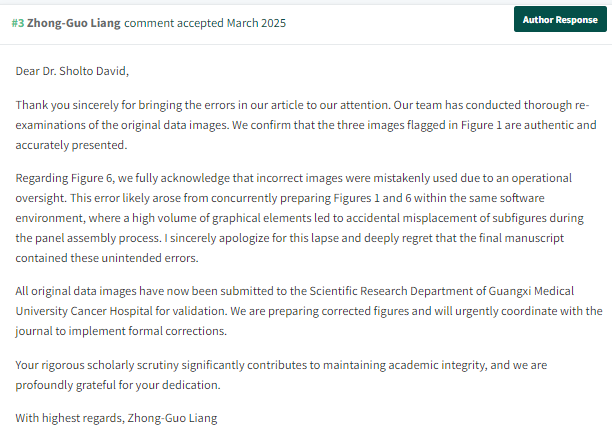Click the phrase 'contained these unintended errors.'

[107, 258]
